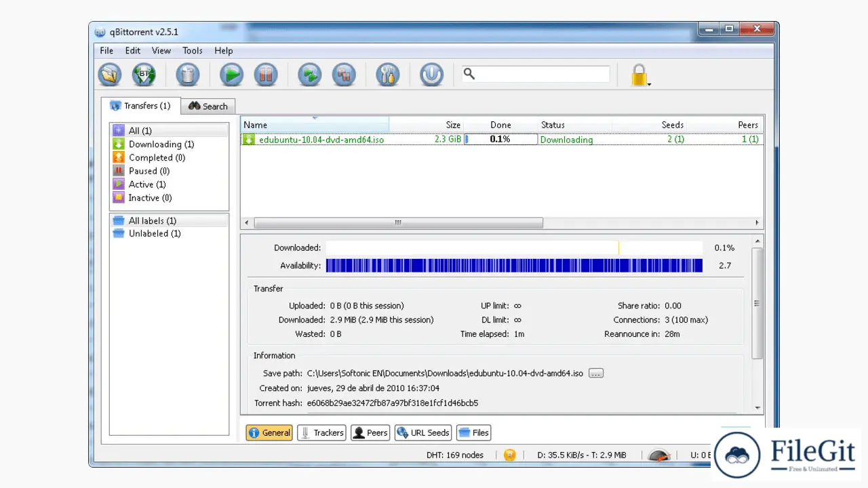Resume torrent with green play icon
Viewport: 868px width, 488px height.
(x=231, y=75)
